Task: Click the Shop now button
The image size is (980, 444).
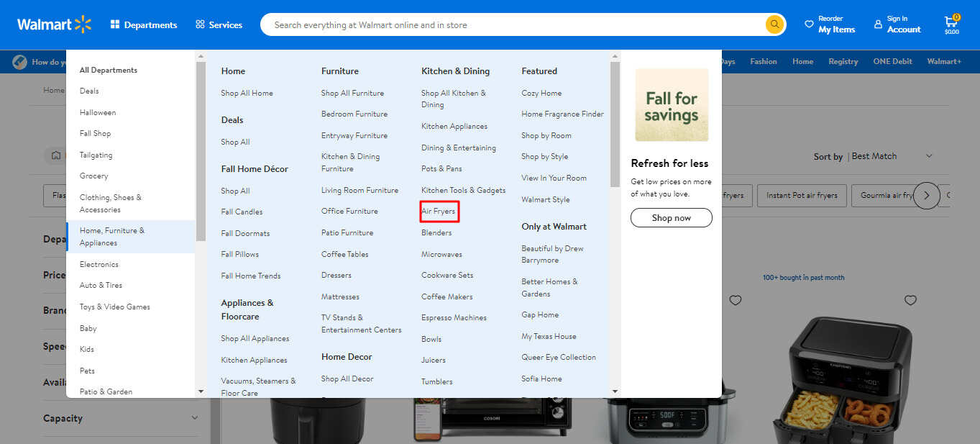Action: (x=671, y=217)
